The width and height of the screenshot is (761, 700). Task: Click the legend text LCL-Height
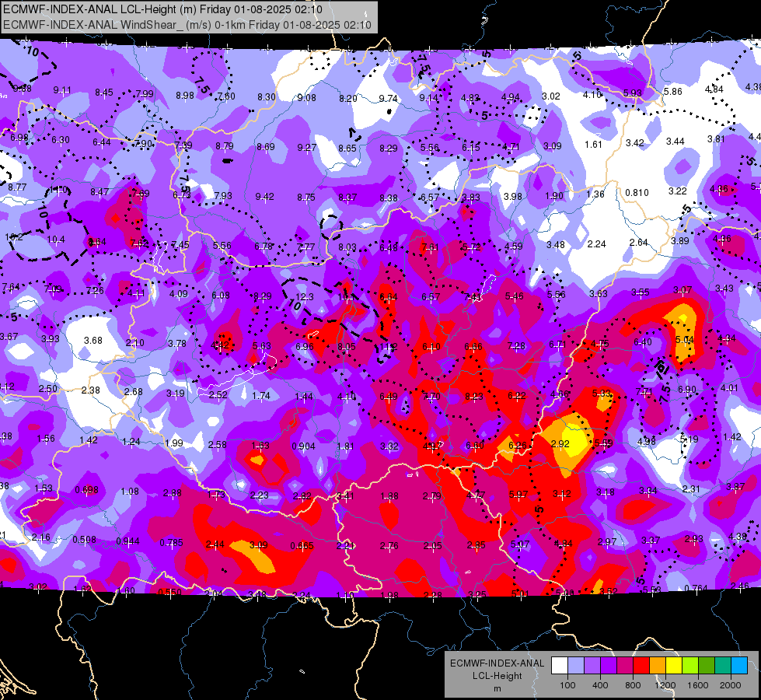coord(497,676)
